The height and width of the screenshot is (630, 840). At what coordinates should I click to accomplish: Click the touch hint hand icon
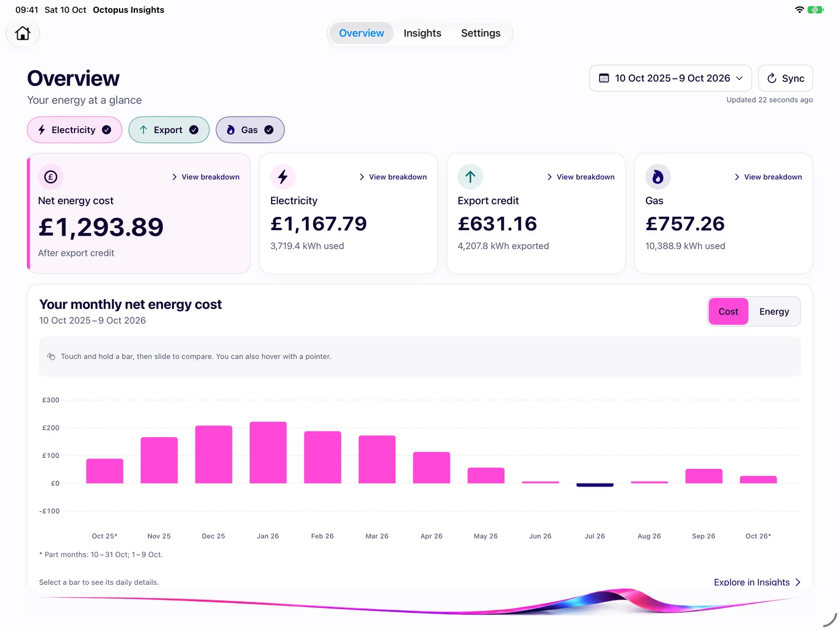tap(51, 357)
